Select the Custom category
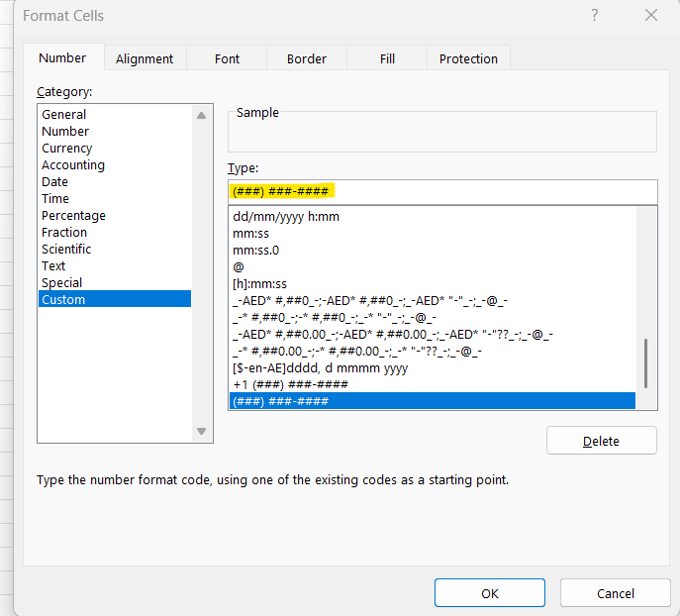Image resolution: width=680 pixels, height=616 pixels. tap(115, 299)
